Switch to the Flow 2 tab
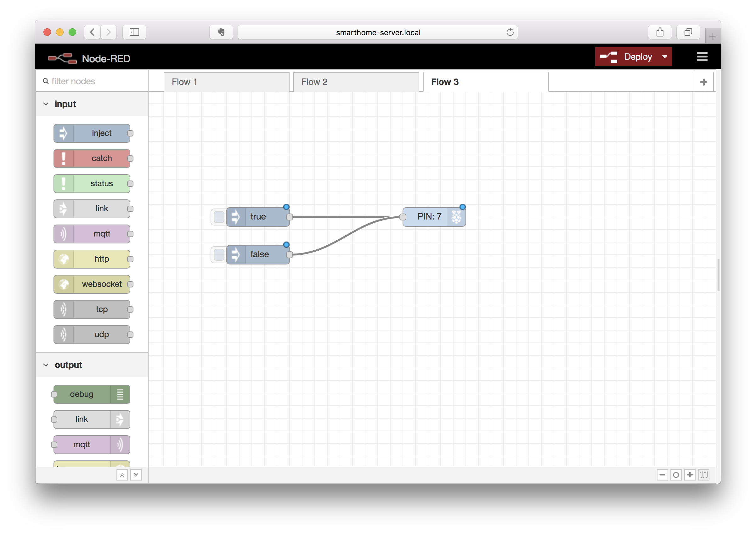Image resolution: width=756 pixels, height=534 pixels. pyautogui.click(x=356, y=82)
